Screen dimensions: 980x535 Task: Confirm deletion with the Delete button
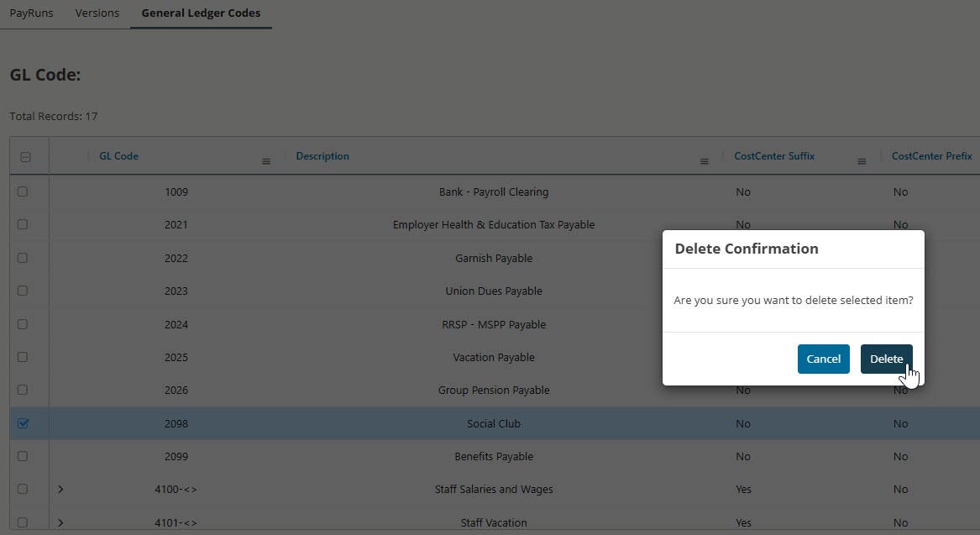(x=886, y=359)
